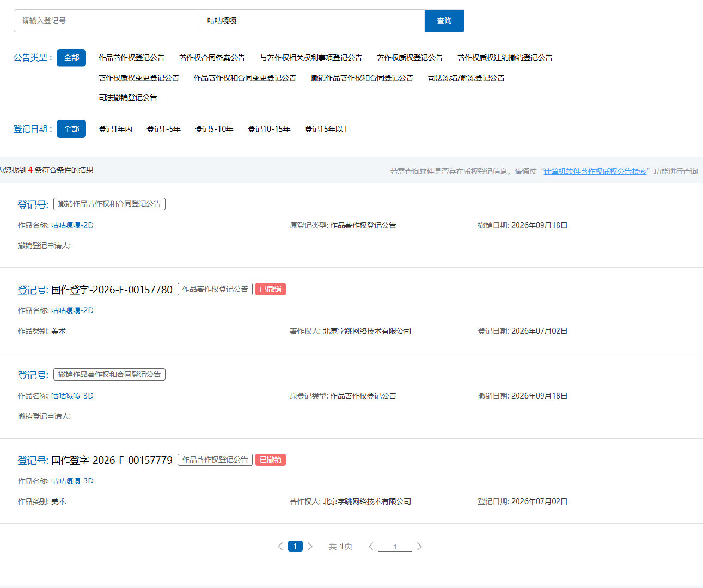Open 咕咕嘎嘎-2D in the first revocation result
The height and width of the screenshot is (588, 703).
72,225
